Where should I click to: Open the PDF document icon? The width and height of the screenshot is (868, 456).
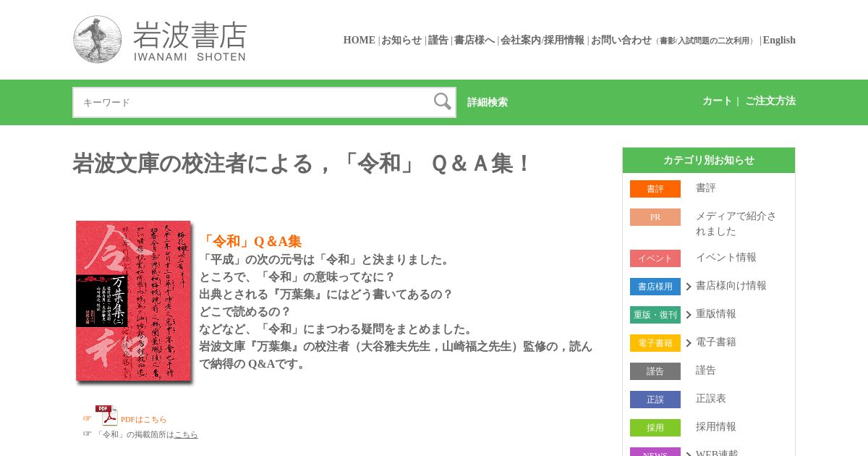pos(106,415)
